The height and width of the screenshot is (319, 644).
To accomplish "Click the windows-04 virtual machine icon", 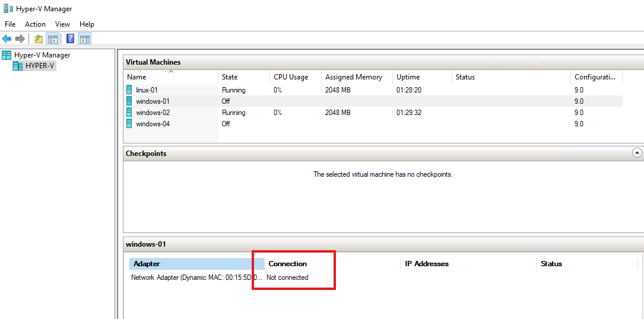I will pyautogui.click(x=129, y=124).
